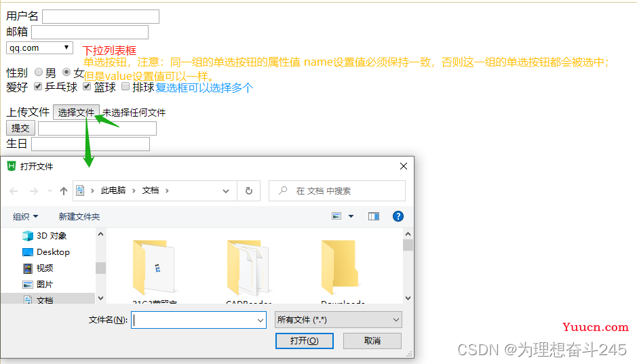Open the view options dropdown arrow
This screenshot has width=637, height=364.
click(x=351, y=216)
